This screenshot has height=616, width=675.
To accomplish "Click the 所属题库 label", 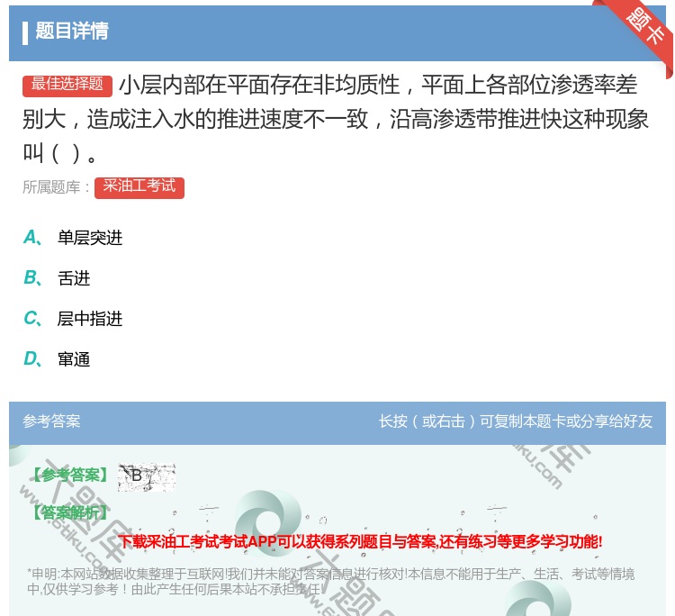I will coord(56,187).
